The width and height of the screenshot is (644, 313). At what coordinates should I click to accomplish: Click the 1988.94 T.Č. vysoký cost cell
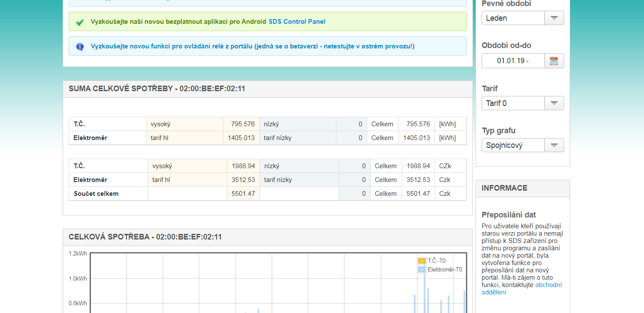pos(243,166)
